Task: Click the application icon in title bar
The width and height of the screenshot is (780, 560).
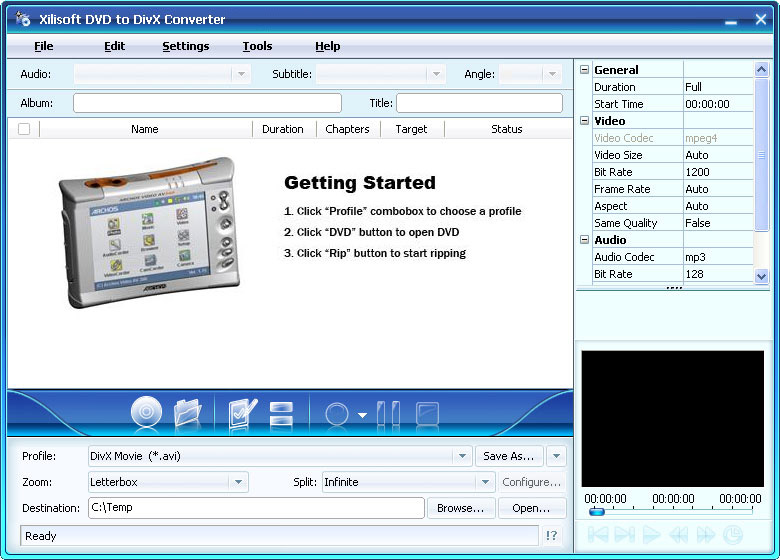Action: pos(22,19)
